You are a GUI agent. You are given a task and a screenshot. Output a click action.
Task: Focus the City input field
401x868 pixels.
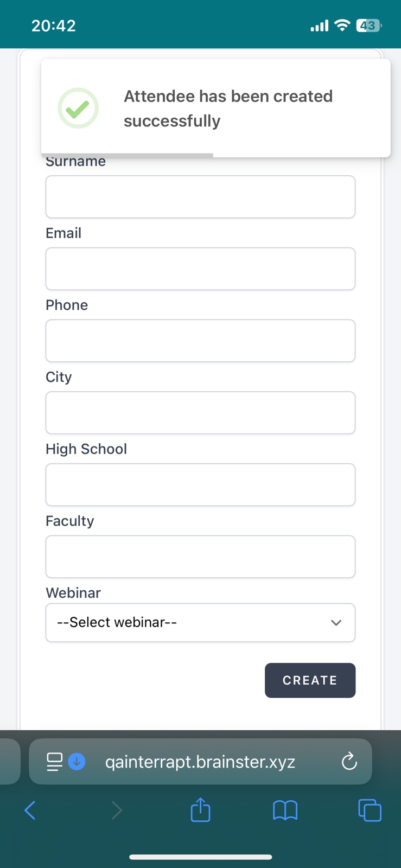tap(200, 413)
